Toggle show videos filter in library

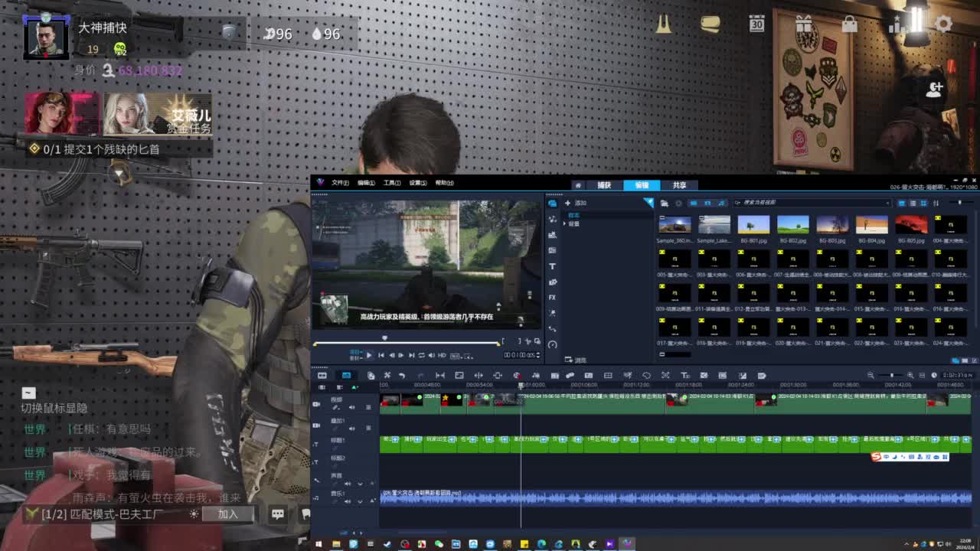pyautogui.click(x=693, y=203)
